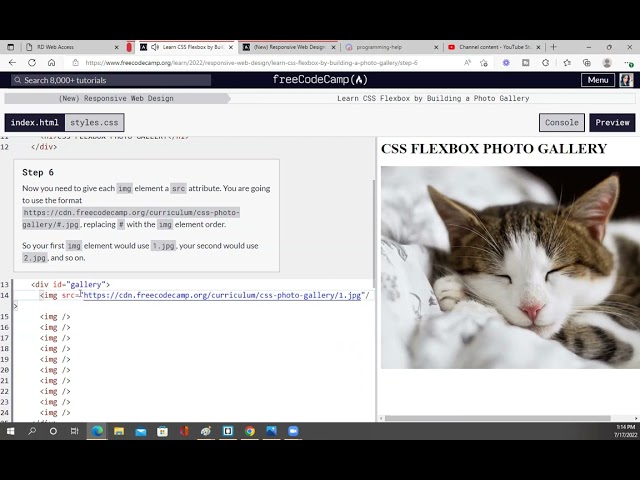Open the browser profile avatar icon

coord(607,62)
